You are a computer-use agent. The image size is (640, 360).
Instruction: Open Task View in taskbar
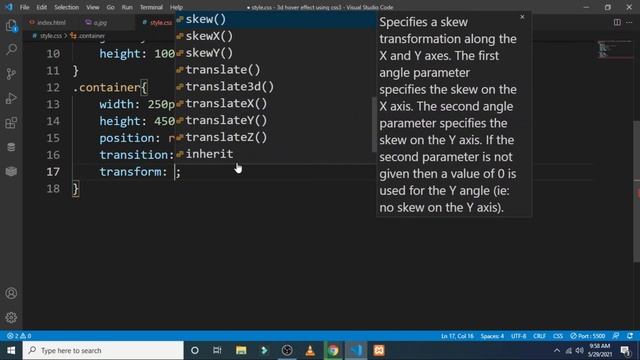pyautogui.click(x=217, y=350)
